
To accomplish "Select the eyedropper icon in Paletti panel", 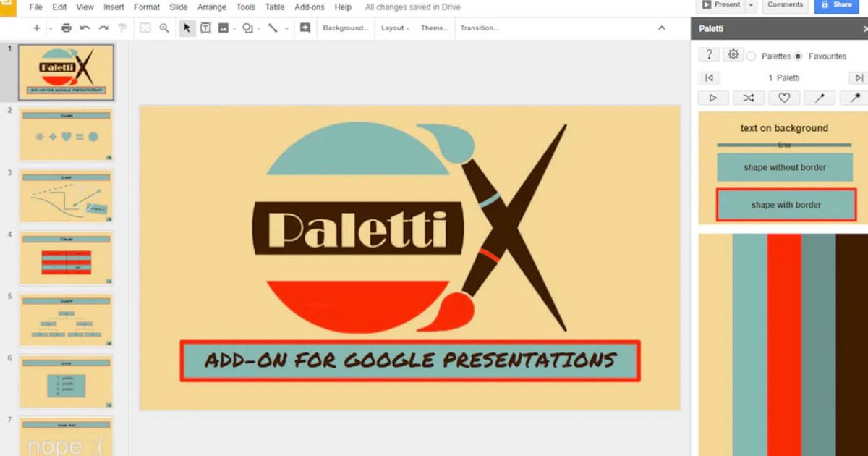I will [x=820, y=97].
